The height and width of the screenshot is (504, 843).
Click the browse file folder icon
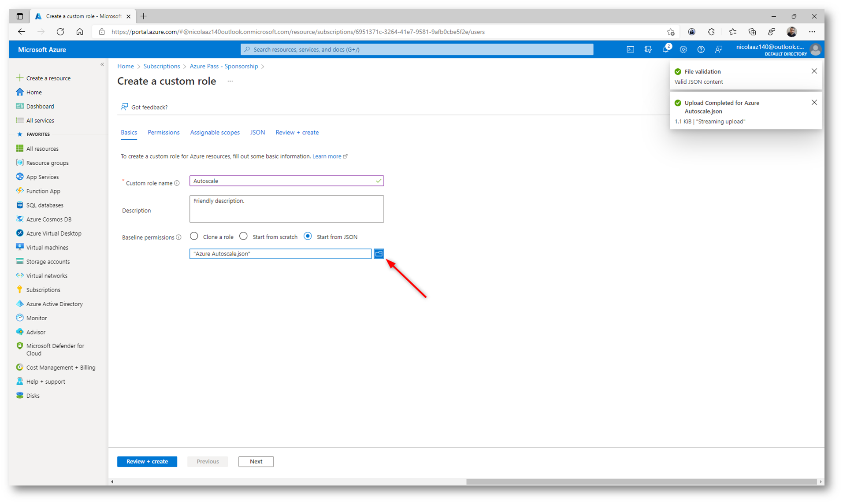tap(379, 254)
